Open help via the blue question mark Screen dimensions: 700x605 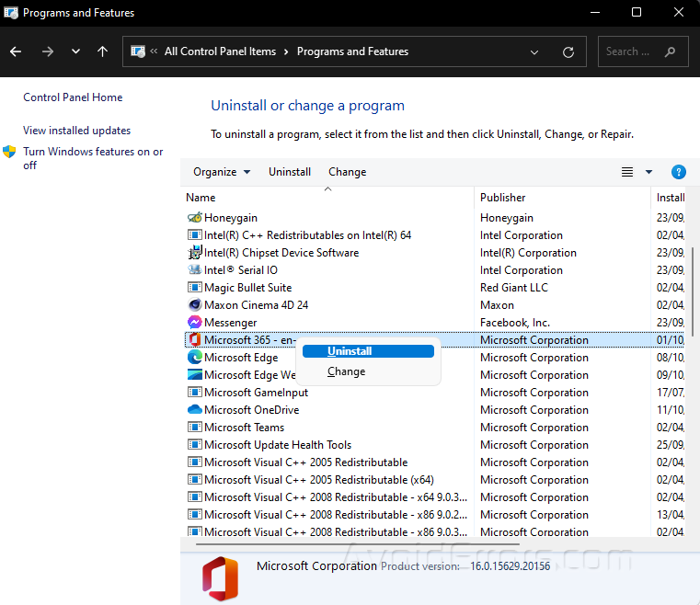679,172
